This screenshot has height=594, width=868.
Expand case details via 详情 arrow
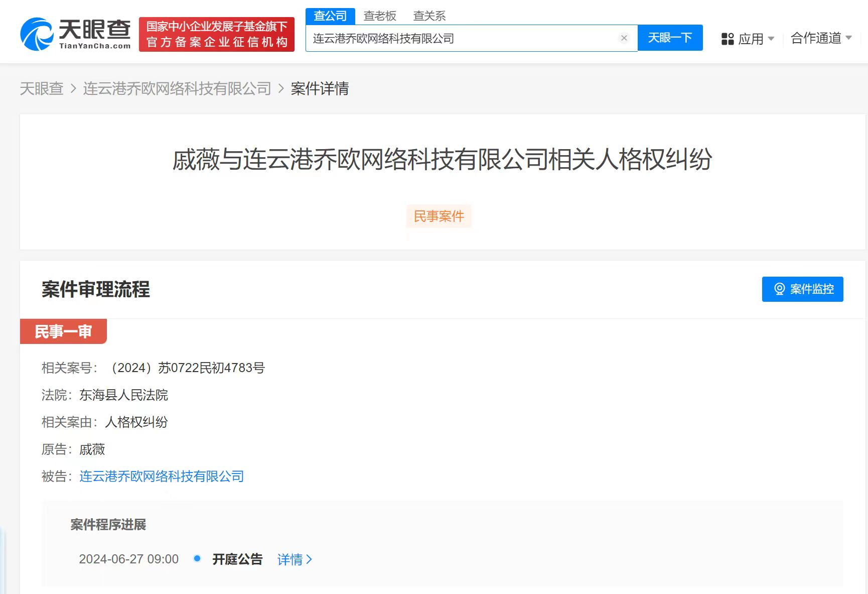click(x=294, y=559)
